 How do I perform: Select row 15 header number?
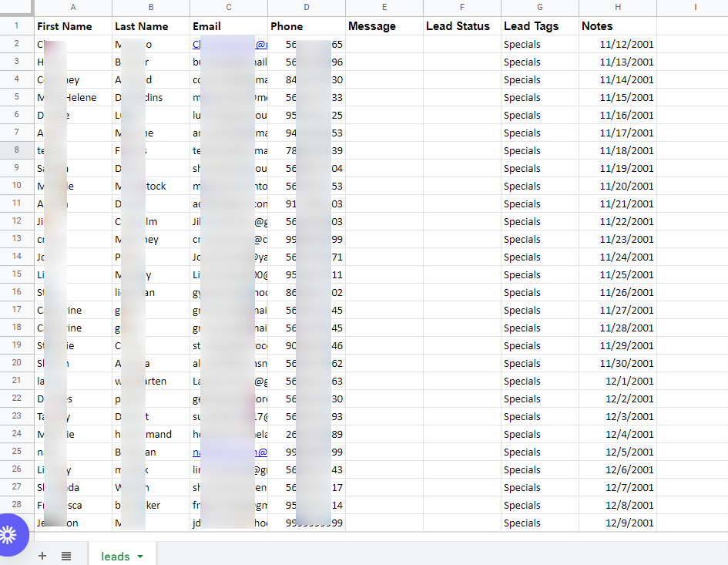point(17,274)
